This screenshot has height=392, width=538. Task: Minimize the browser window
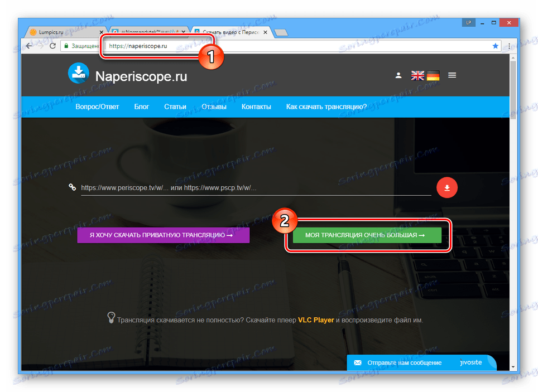[x=482, y=23]
